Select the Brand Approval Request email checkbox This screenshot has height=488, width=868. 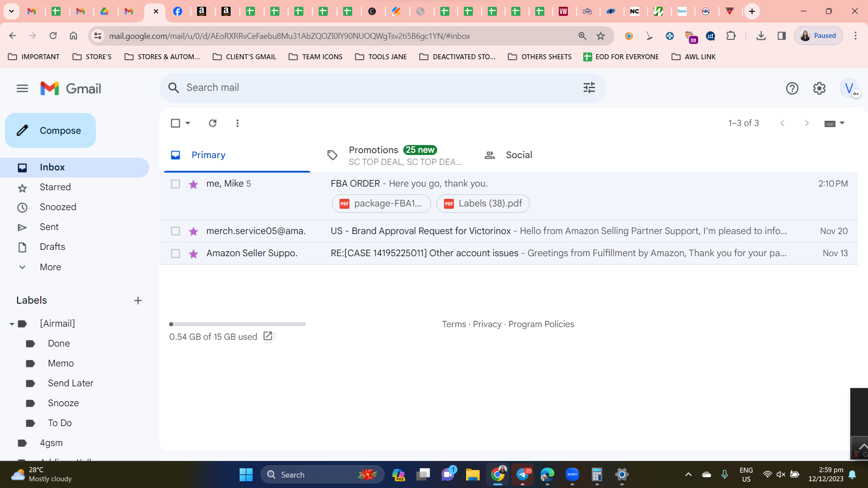(175, 231)
